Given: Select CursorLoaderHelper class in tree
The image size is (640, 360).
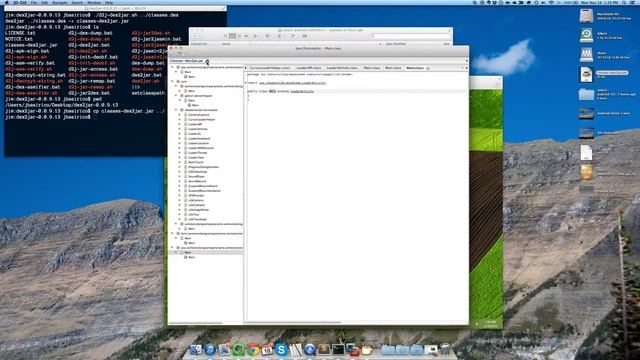Looking at the screenshot, I should (202, 120).
